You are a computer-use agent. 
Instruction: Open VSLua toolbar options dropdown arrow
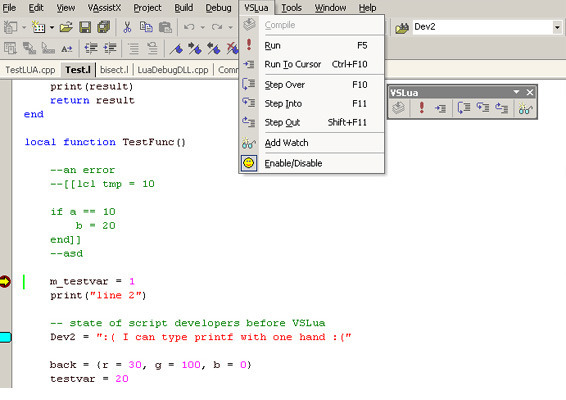[x=516, y=92]
